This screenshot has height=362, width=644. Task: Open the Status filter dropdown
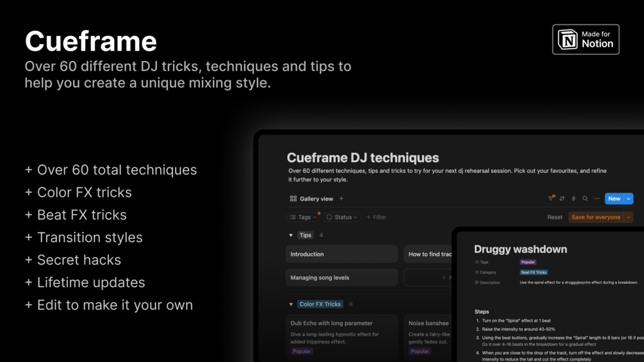[342, 217]
